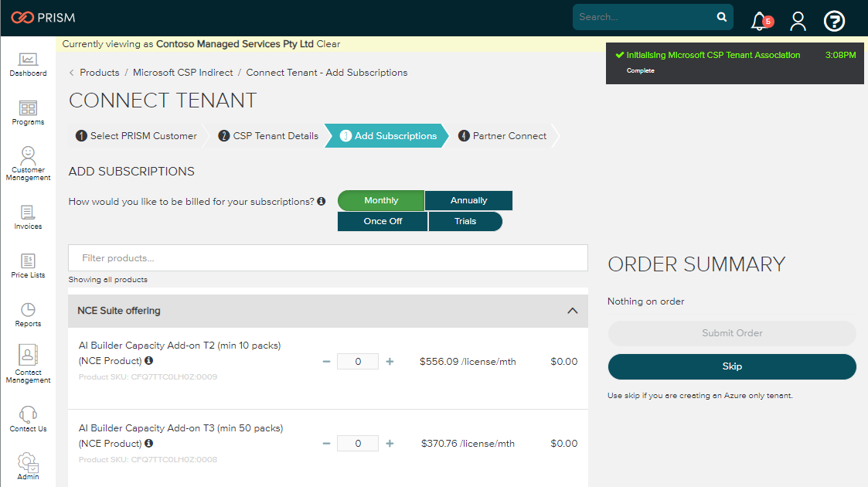Select Monthly billing option
This screenshot has height=487, width=868.
(381, 200)
